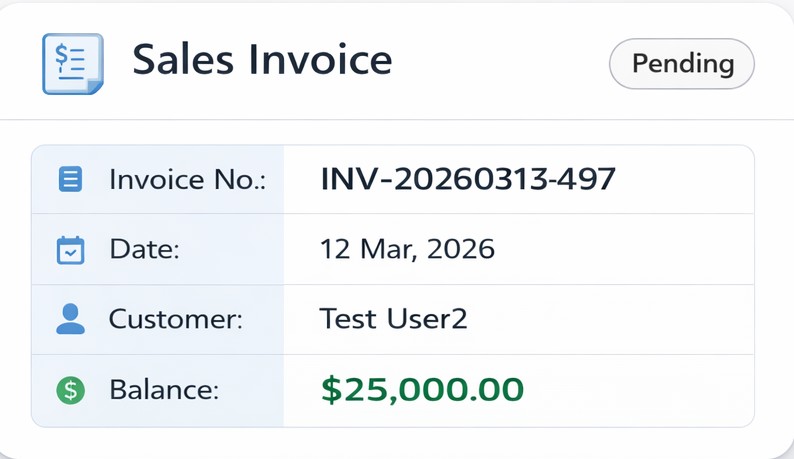Open customer Test User2
This screenshot has height=459, width=794.
[393, 320]
